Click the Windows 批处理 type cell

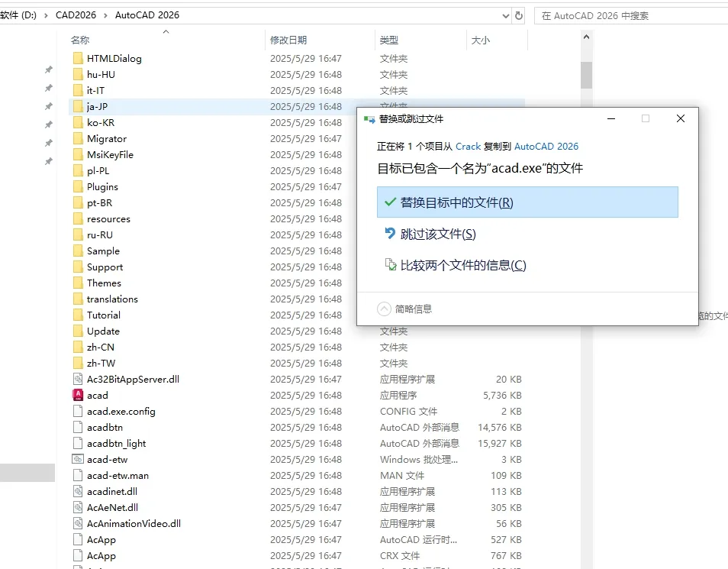[x=419, y=459]
